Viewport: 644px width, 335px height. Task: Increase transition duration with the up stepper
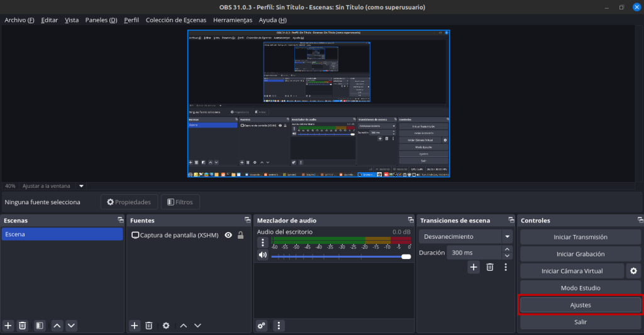pyautogui.click(x=508, y=249)
